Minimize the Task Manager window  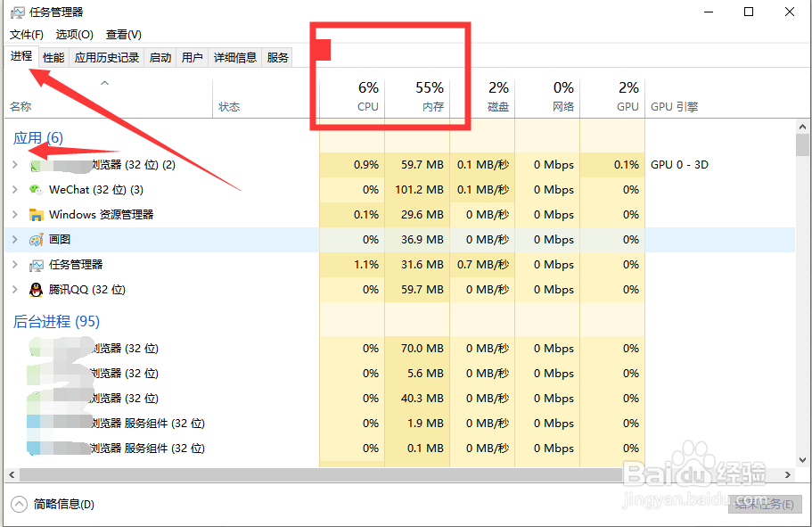point(709,12)
